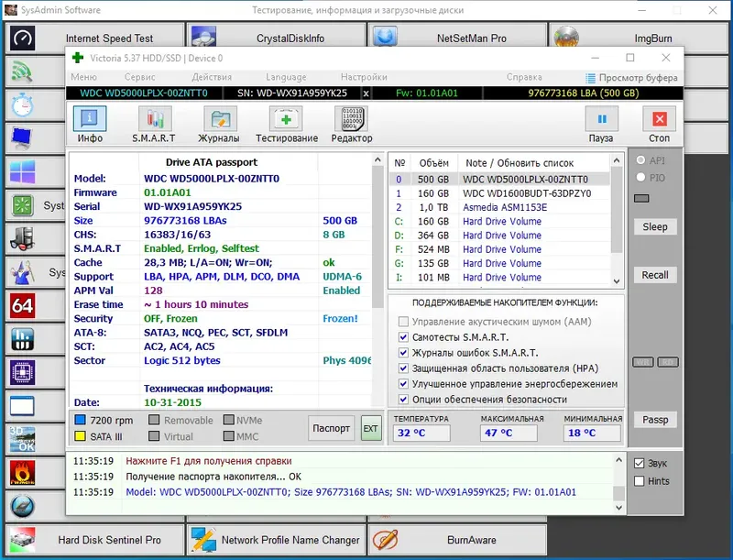
Task: Click the Passp button
Action: [x=655, y=420]
